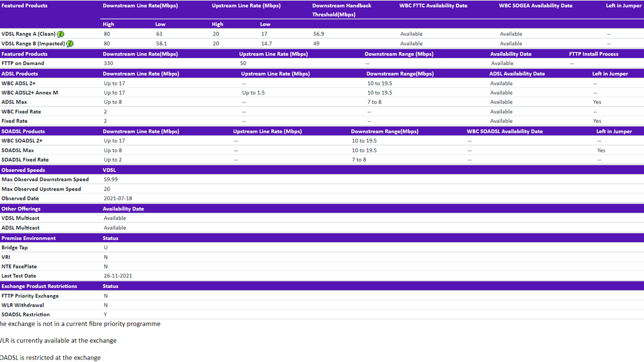Click the Last Test Date value 26-11-2021
Image resolution: width=644 pixels, height=362 pixels.
(x=118, y=276)
